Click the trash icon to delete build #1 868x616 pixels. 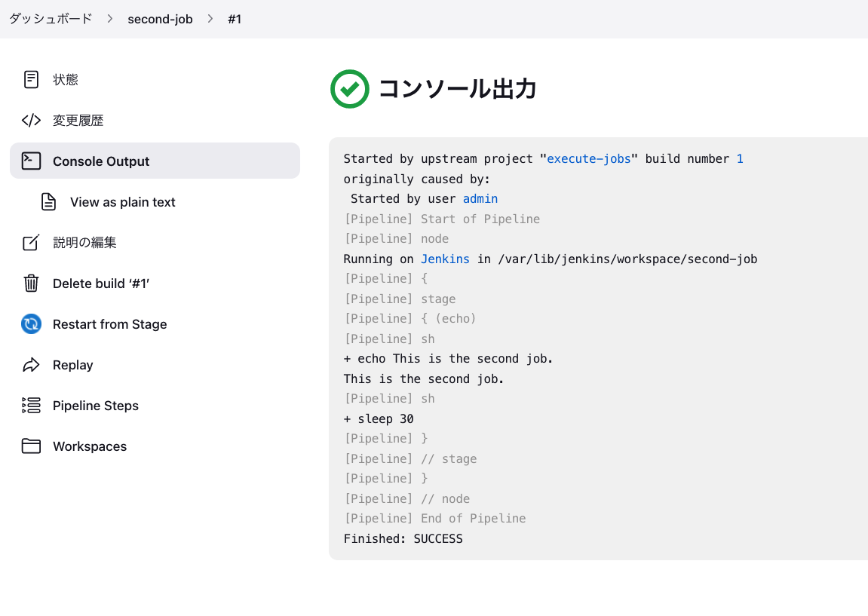click(31, 283)
